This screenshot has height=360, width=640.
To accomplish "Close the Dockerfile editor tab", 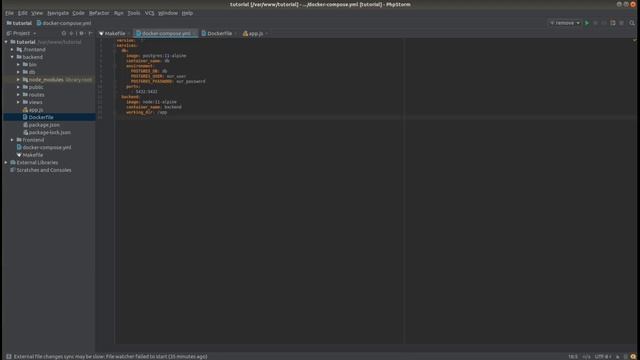I will (x=236, y=33).
